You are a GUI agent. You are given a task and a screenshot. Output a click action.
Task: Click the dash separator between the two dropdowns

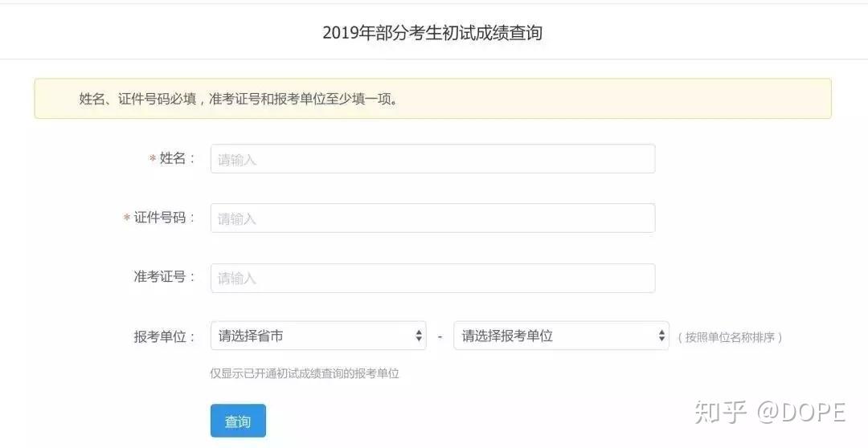tap(440, 336)
